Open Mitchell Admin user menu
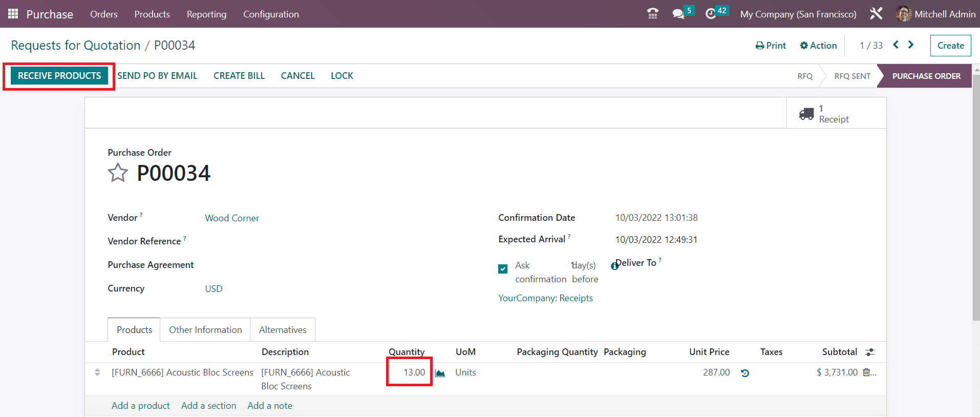This screenshot has width=980, height=417. [x=935, y=14]
